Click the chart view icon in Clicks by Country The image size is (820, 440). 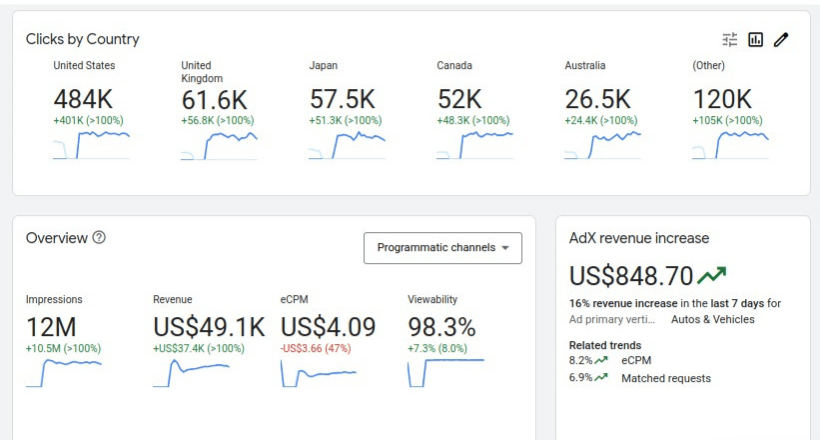click(x=756, y=40)
